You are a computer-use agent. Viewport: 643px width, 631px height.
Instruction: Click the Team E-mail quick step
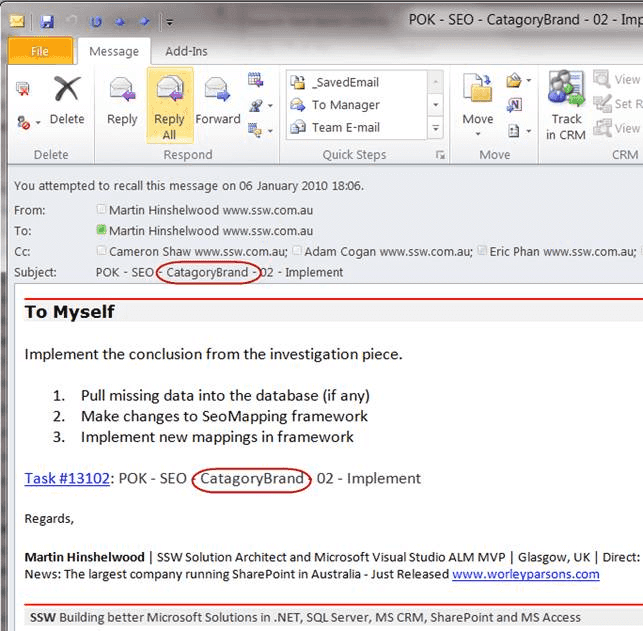point(345,127)
